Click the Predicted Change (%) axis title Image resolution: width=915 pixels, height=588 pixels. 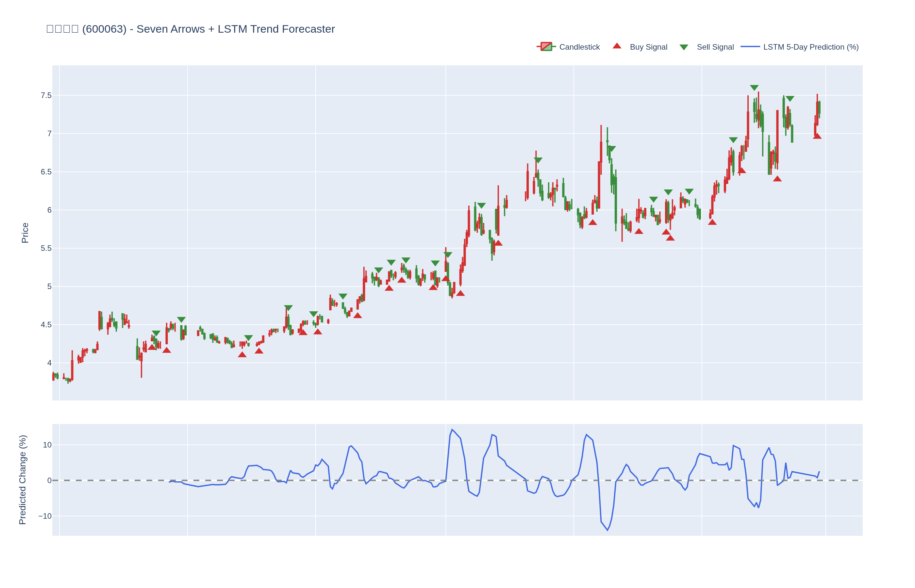pos(23,480)
